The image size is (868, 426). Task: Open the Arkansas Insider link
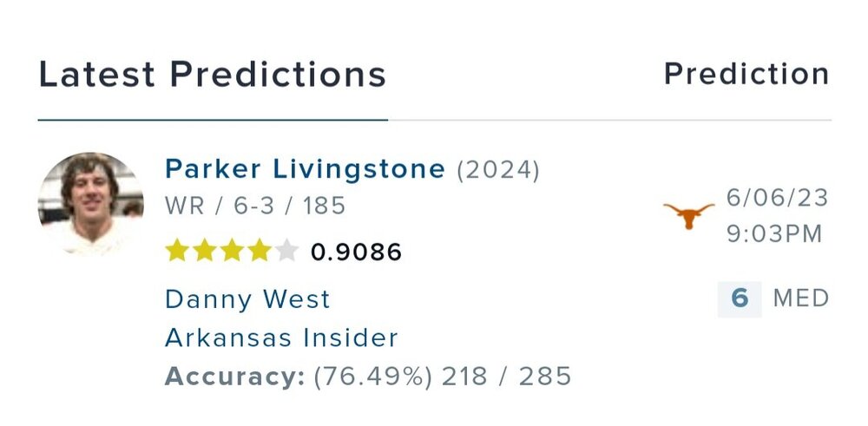tap(281, 338)
